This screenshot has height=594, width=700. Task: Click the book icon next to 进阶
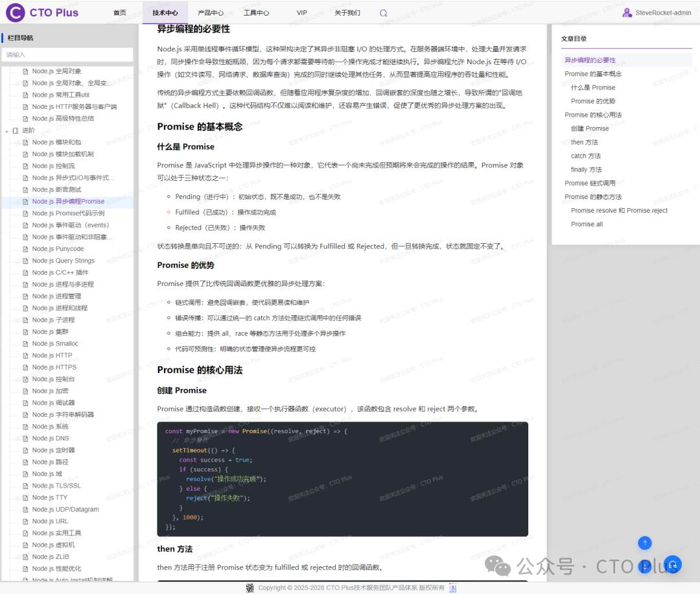[x=15, y=130]
